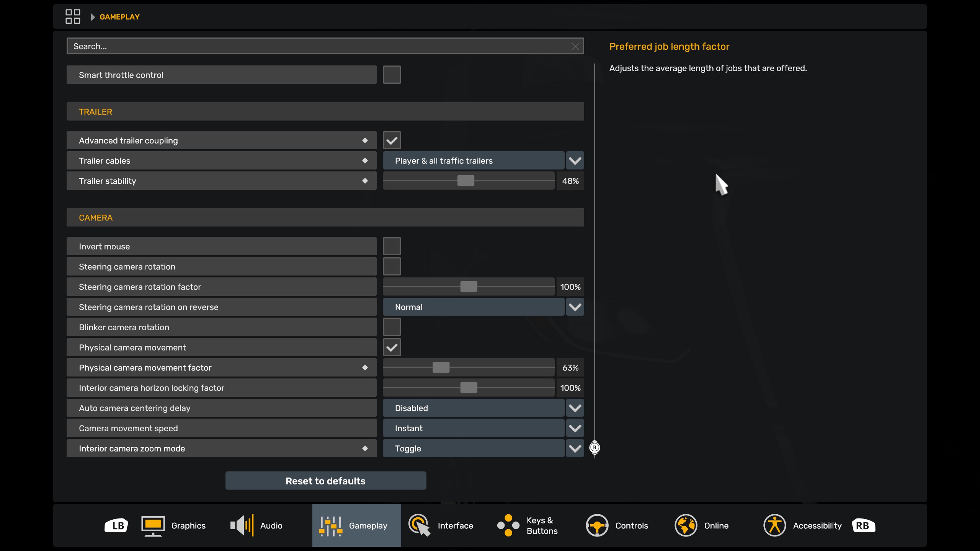Viewport: 980px width, 551px height.
Task: Open Trailer cables dropdown arrow
Action: (575, 161)
